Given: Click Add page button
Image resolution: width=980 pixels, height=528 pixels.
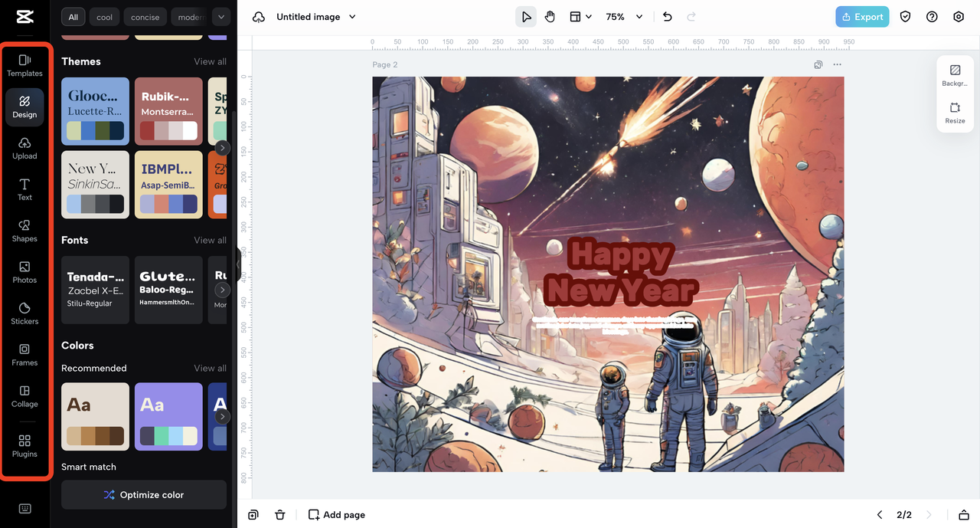Looking at the screenshot, I should [x=336, y=515].
